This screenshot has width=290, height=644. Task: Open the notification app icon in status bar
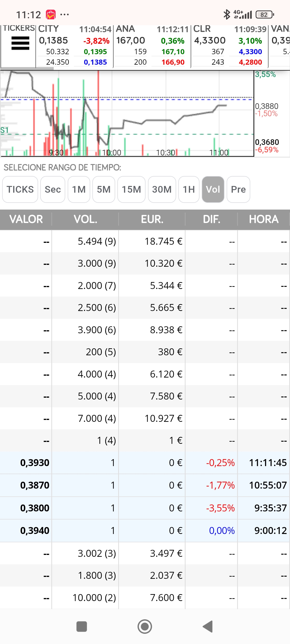tap(51, 14)
